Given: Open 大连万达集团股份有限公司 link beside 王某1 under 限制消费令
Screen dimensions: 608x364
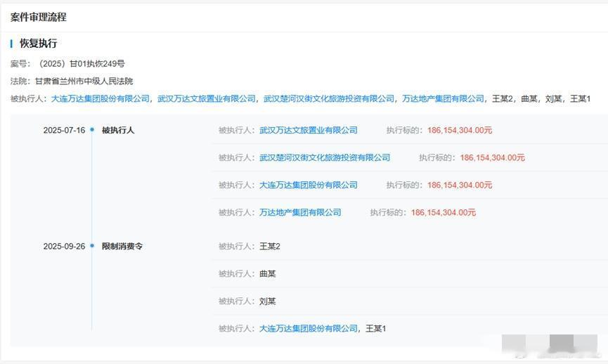Looking at the screenshot, I should pyautogui.click(x=309, y=329).
